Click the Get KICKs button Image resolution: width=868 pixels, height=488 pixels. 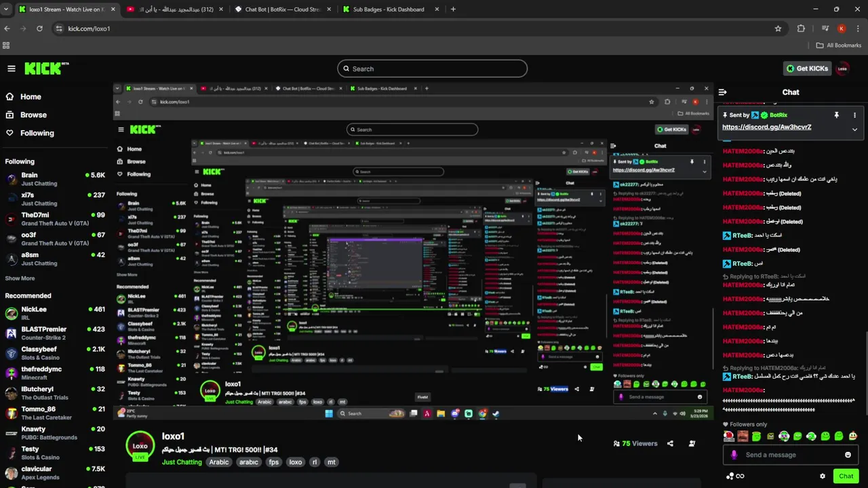(807, 68)
